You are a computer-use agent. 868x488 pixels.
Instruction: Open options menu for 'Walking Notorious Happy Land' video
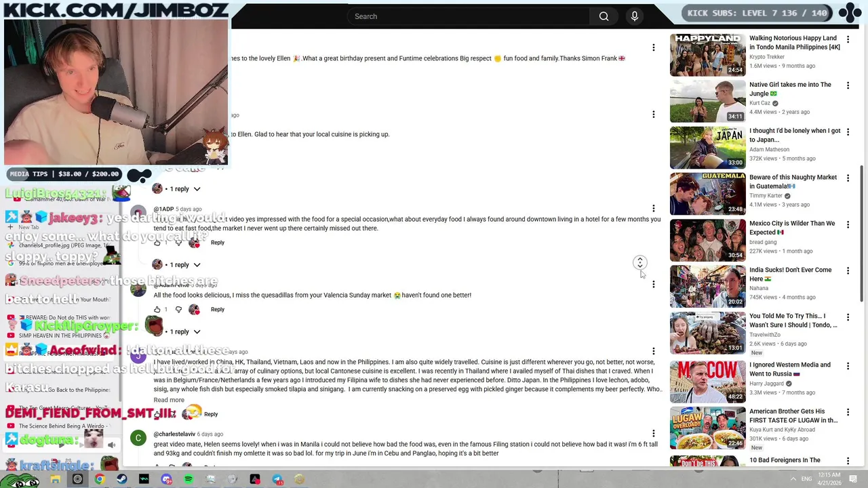pyautogui.click(x=848, y=39)
